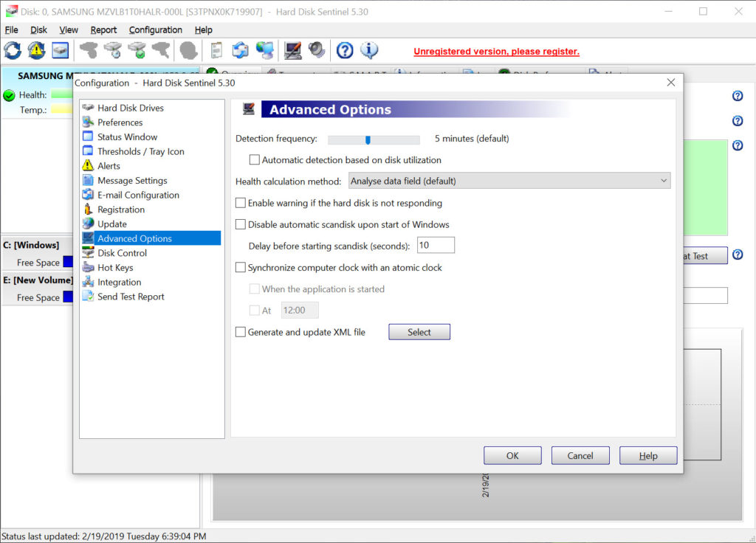Click the blue-framed disk drive toolbar icon
The height and width of the screenshot is (543, 756).
[61, 51]
